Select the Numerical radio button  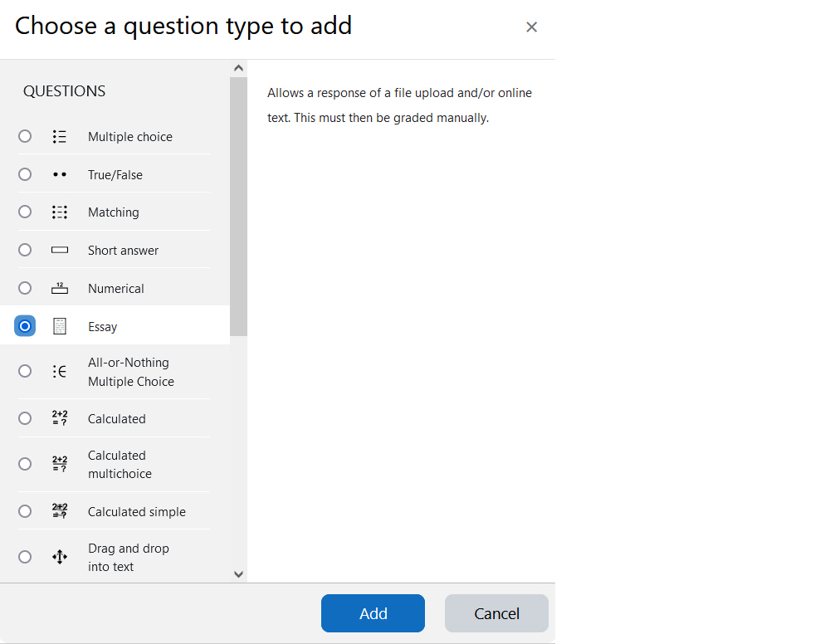(25, 288)
